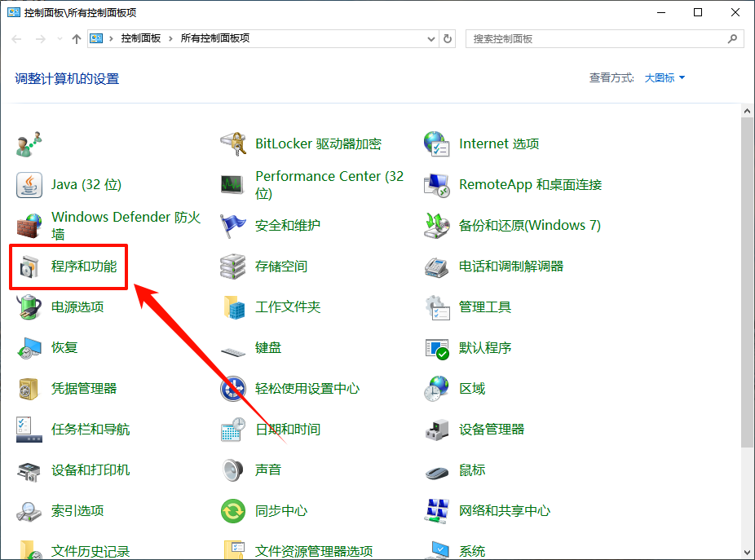Click the refresh button beside address bar
Image resolution: width=755 pixels, height=560 pixels.
pyautogui.click(x=448, y=38)
